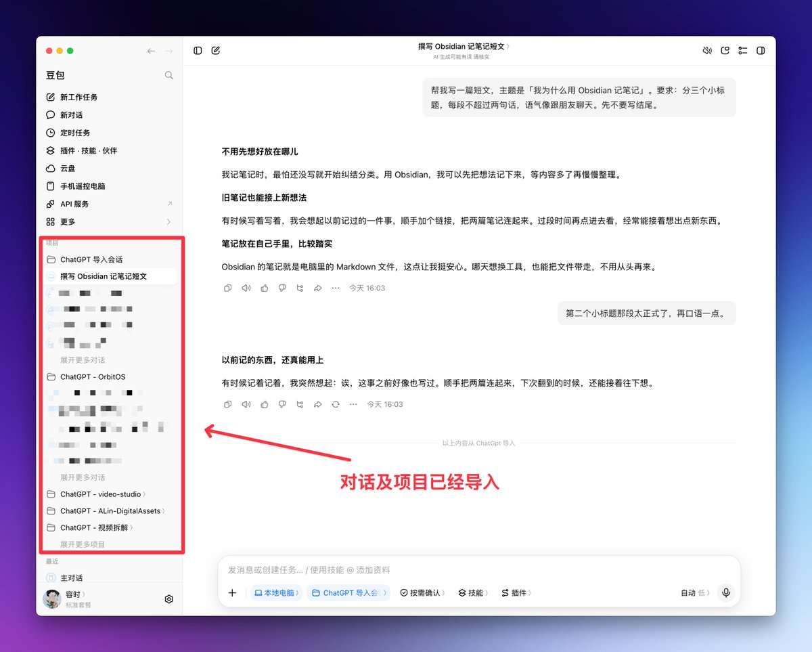
Task: Copy the second reply with copy icon
Action: 228,404
